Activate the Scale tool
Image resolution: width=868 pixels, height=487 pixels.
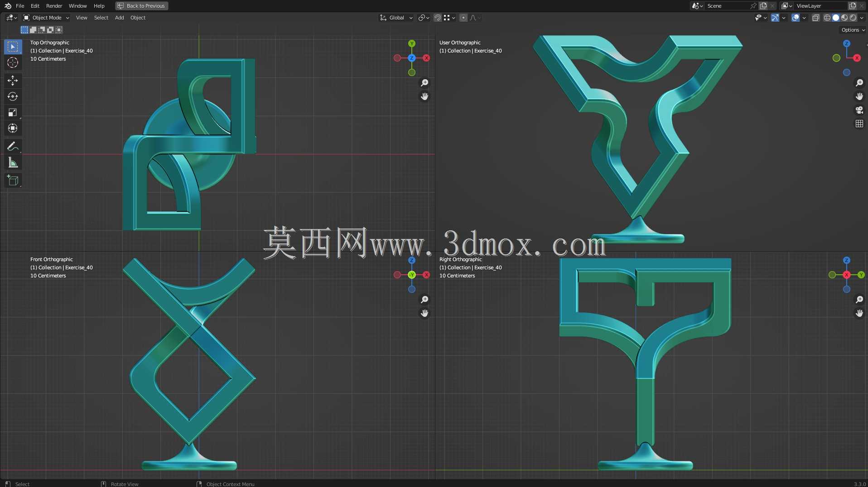point(13,112)
